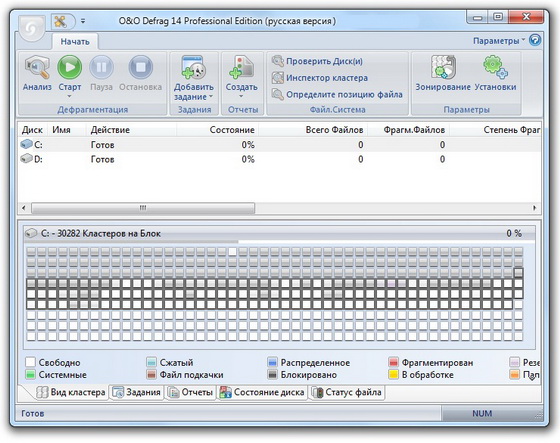Click the Распределенное blue legend swatch

(272, 362)
